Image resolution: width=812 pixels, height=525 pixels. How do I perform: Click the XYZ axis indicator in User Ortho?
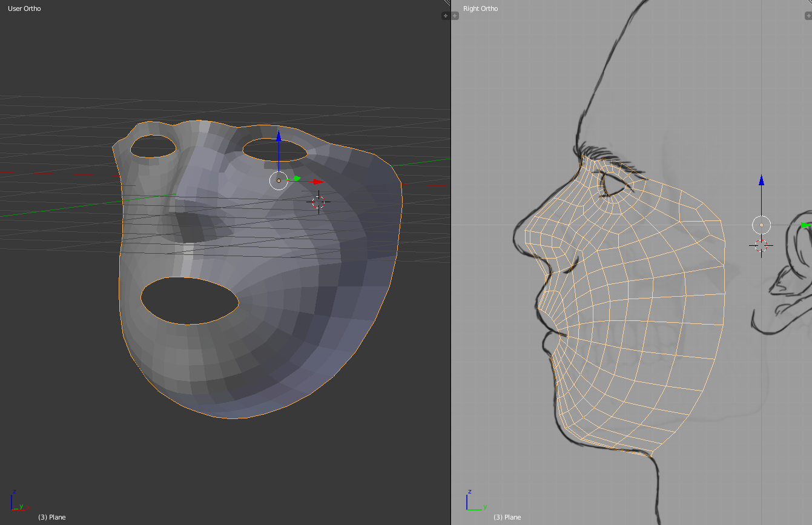[17, 501]
